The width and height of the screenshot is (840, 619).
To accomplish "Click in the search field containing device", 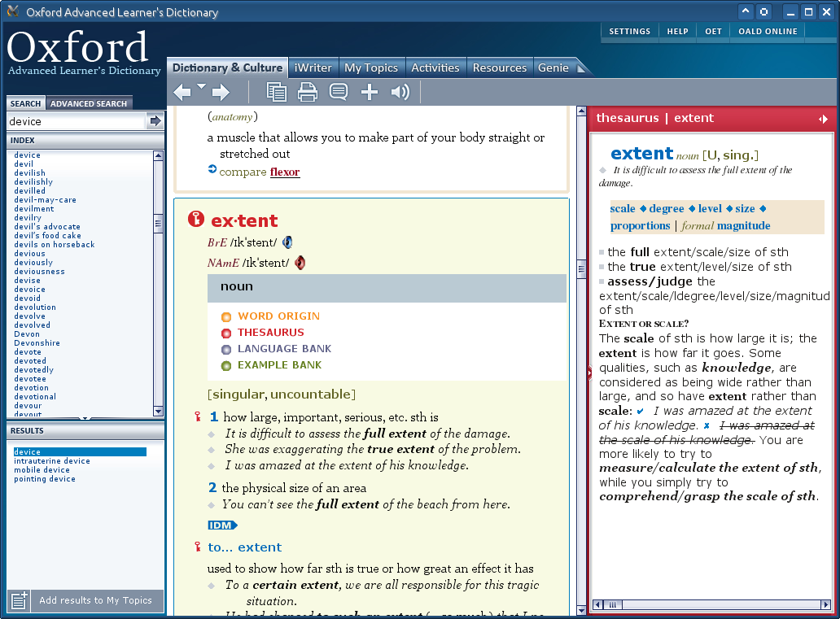I will pos(76,121).
